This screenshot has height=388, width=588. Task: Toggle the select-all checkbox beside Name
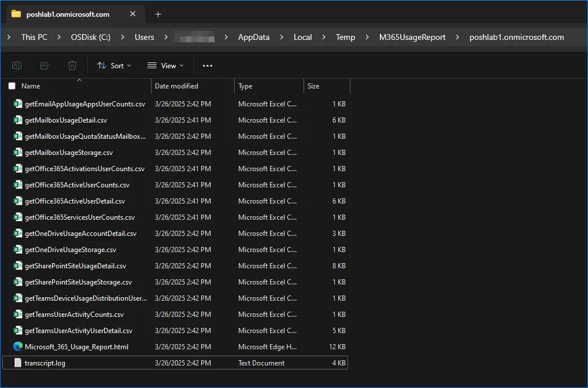(x=12, y=86)
